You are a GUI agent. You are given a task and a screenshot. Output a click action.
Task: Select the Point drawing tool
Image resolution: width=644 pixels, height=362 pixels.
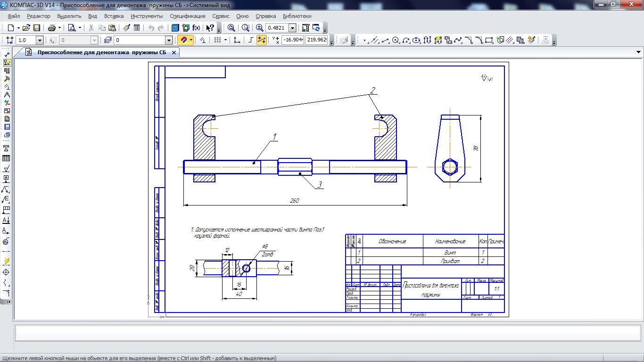click(364, 41)
